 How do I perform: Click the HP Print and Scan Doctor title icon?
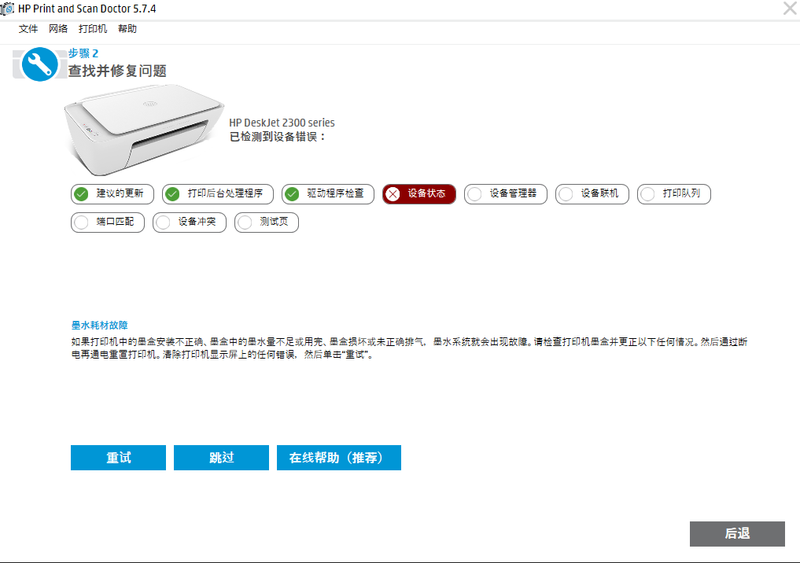pyautogui.click(x=7, y=9)
